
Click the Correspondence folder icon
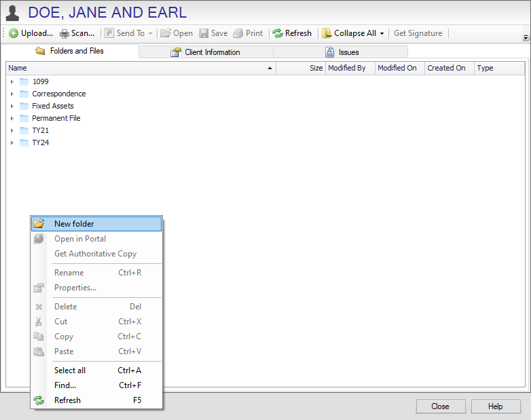[24, 94]
